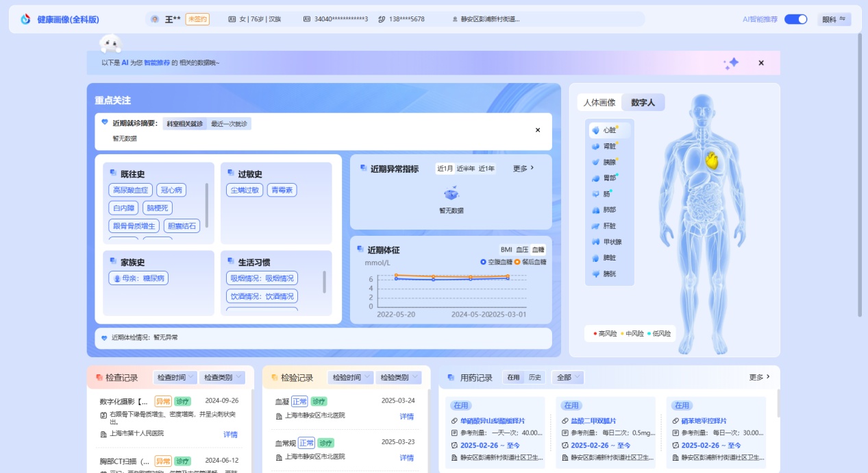Viewport: 868px width, 473px height.
Task: Expand 更多 in 用药记录
Action: pyautogui.click(x=760, y=377)
